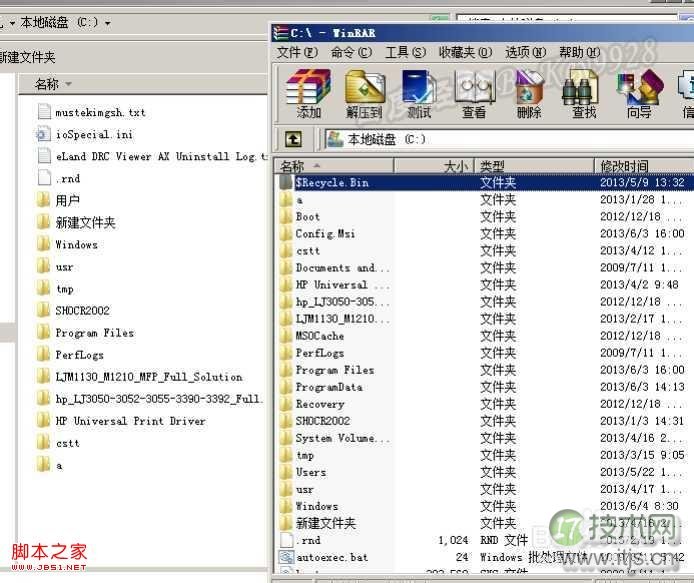Open the Explorer Name (名称) column dropdown
The image size is (694, 583).
(68, 84)
